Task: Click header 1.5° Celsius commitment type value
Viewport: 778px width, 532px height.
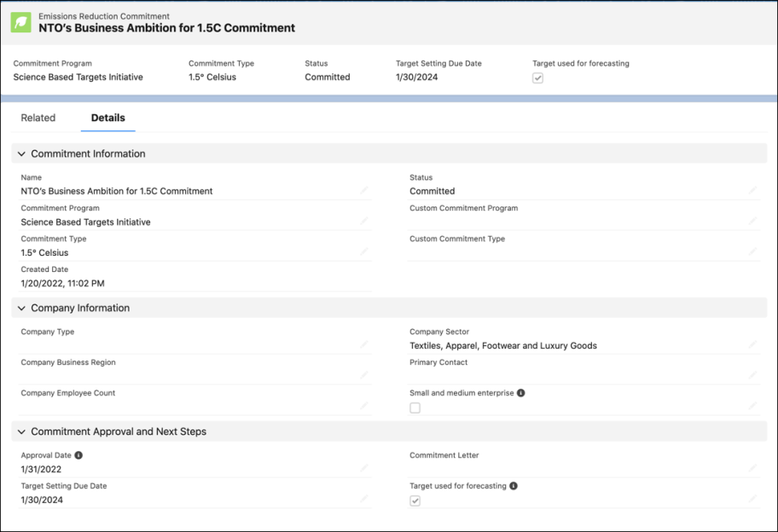Action: tap(212, 78)
